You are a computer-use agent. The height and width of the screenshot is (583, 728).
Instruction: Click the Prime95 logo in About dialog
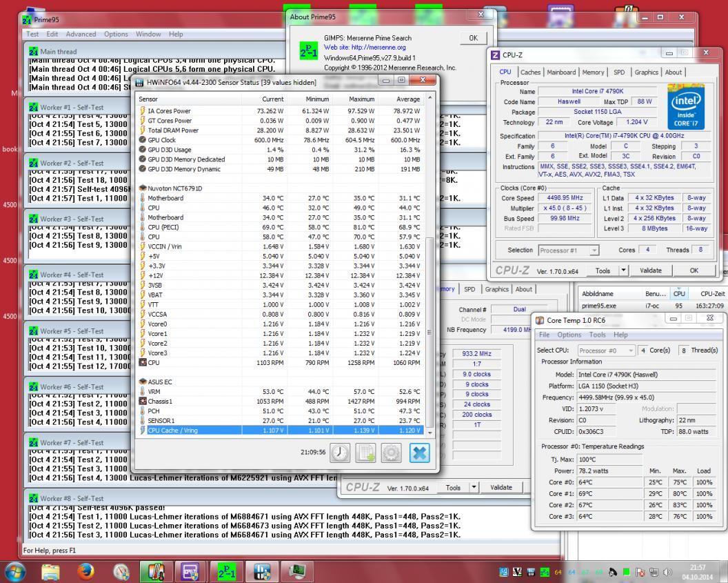click(x=309, y=50)
